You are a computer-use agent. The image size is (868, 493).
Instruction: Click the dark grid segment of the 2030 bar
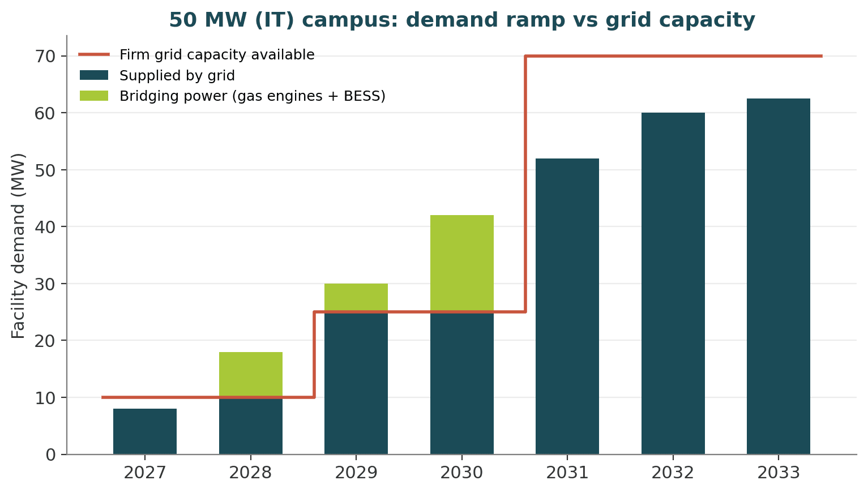(x=462, y=383)
